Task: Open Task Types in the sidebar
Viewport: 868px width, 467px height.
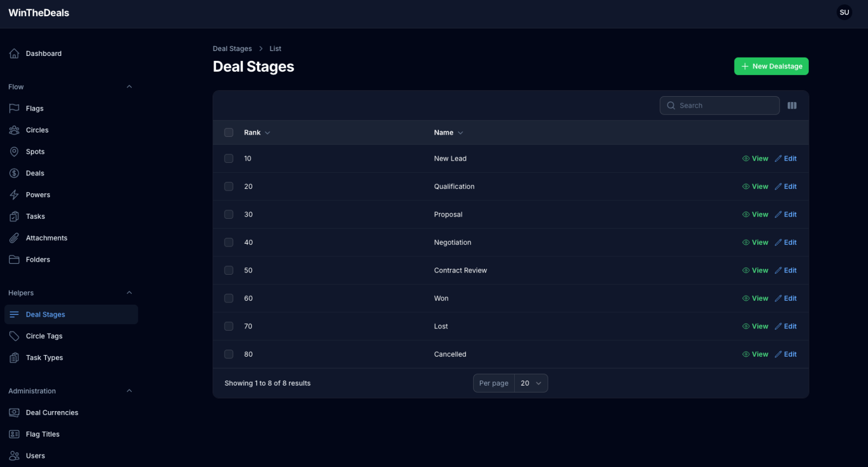Action: coord(44,358)
